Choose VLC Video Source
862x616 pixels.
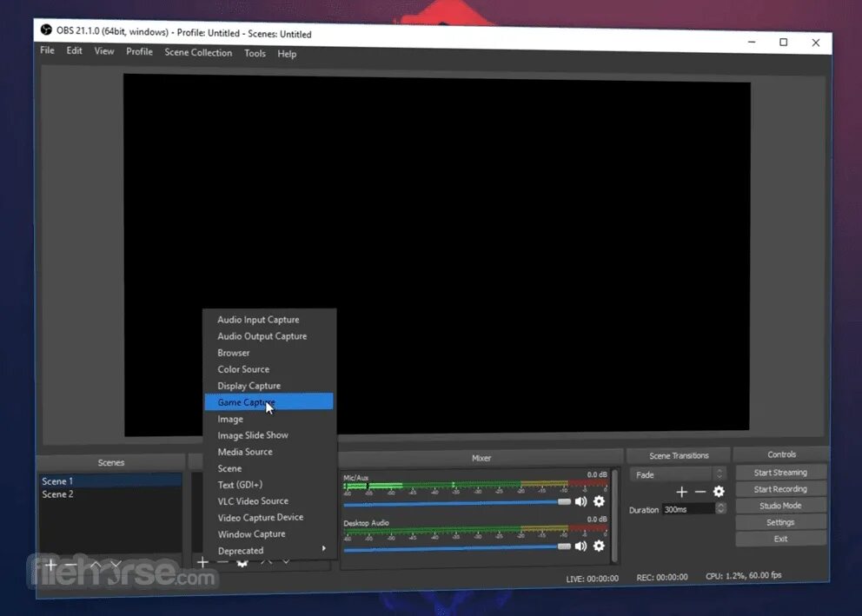(x=269, y=500)
